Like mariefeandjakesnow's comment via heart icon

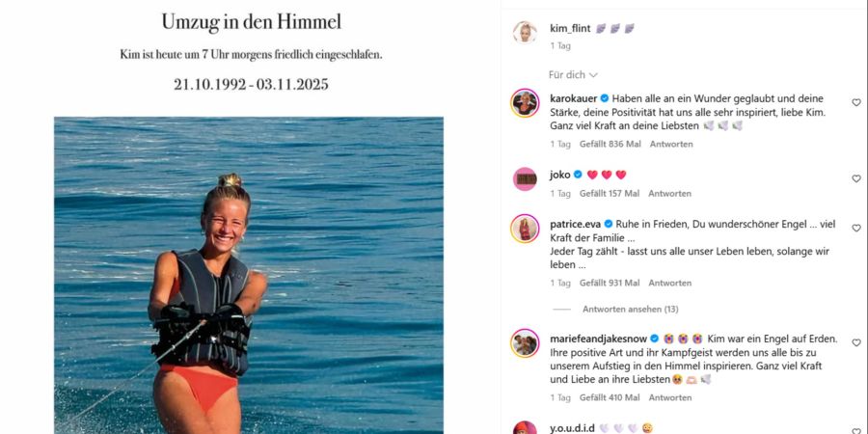(856, 342)
